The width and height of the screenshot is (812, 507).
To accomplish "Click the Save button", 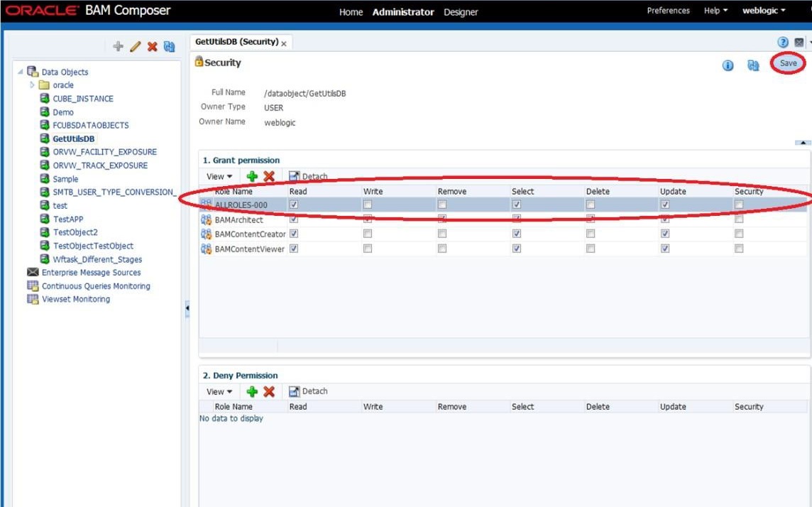I will [788, 63].
